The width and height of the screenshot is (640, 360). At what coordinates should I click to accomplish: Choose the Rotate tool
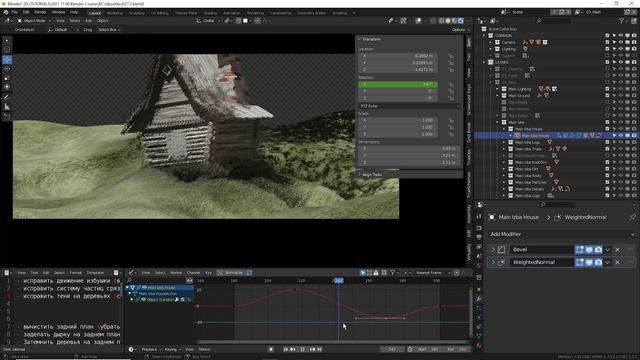tap(7, 69)
